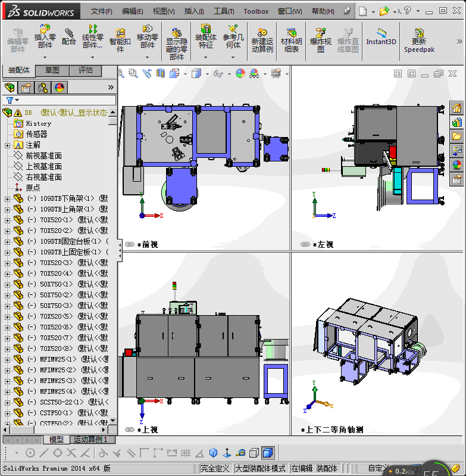Open the Toolbox menu
This screenshot has height=476, width=466.
point(256,11)
